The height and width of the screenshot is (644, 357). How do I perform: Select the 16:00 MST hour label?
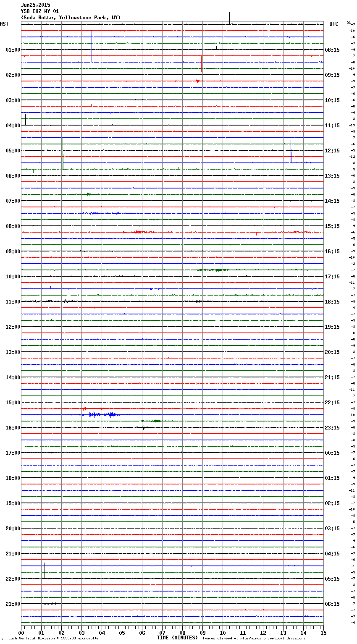13,428
